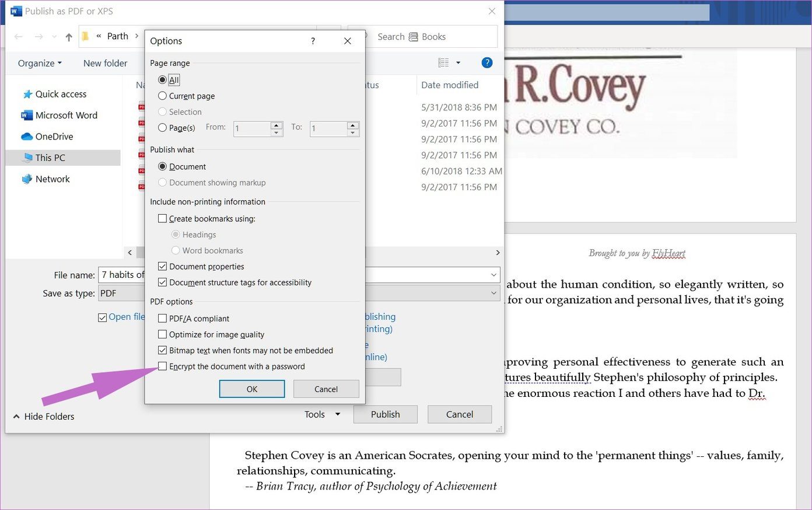This screenshot has height=510, width=812.
Task: Click the file list's right scroll arrow
Action: click(498, 253)
